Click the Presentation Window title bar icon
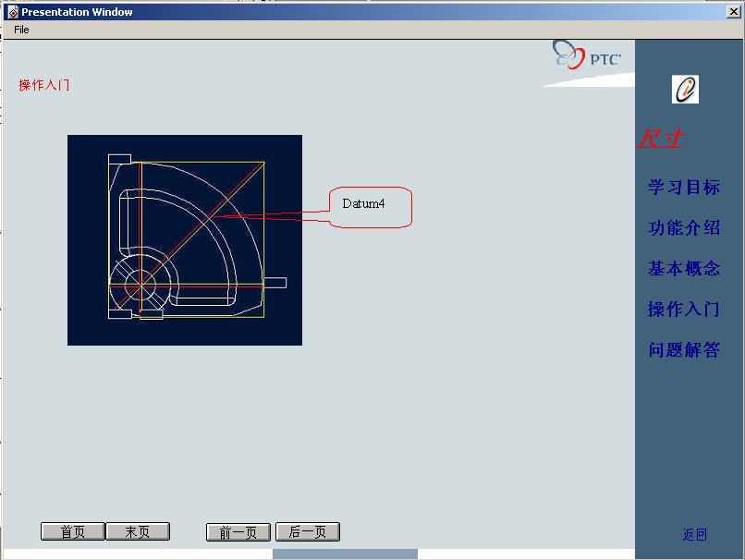This screenshot has width=745, height=560. (x=12, y=12)
